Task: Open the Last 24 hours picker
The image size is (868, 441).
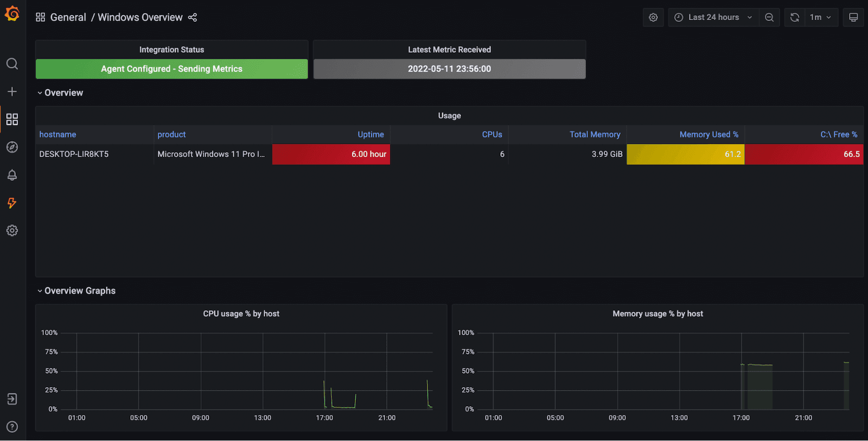Action: tap(713, 17)
